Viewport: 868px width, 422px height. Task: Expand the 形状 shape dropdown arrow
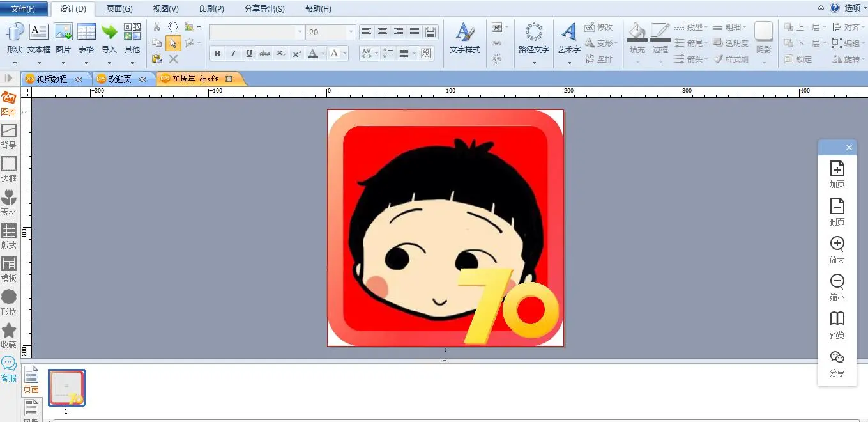(x=15, y=63)
